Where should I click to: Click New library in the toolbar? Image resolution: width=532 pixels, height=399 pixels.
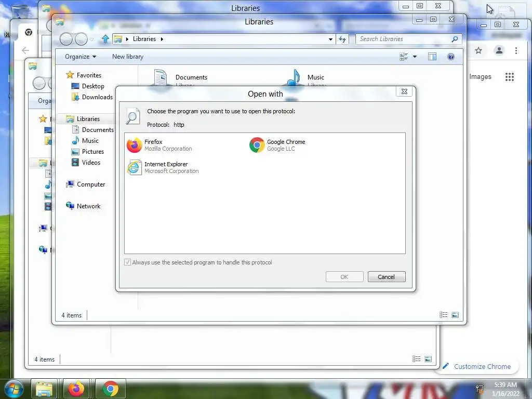(128, 57)
